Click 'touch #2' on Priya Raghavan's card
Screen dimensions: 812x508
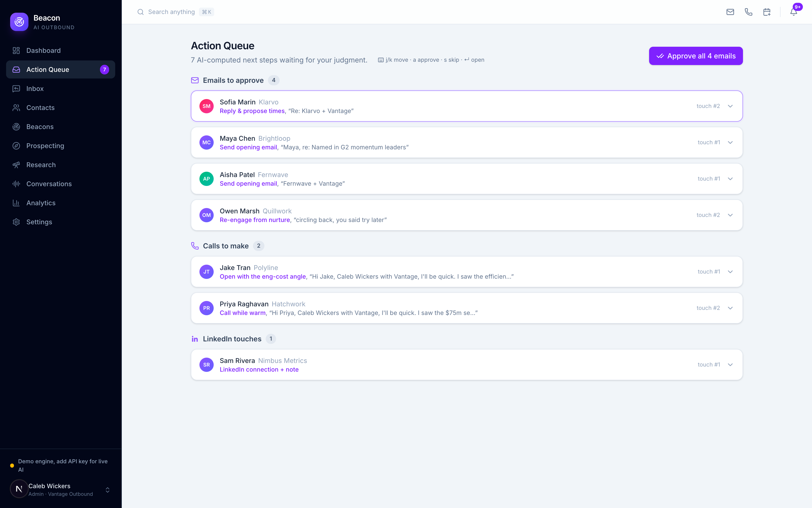pos(708,308)
